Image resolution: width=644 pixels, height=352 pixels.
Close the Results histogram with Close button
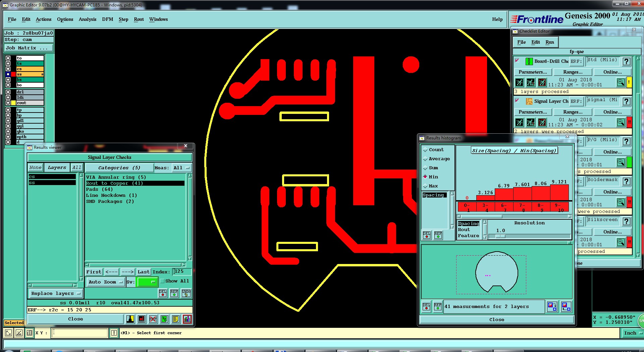(496, 319)
